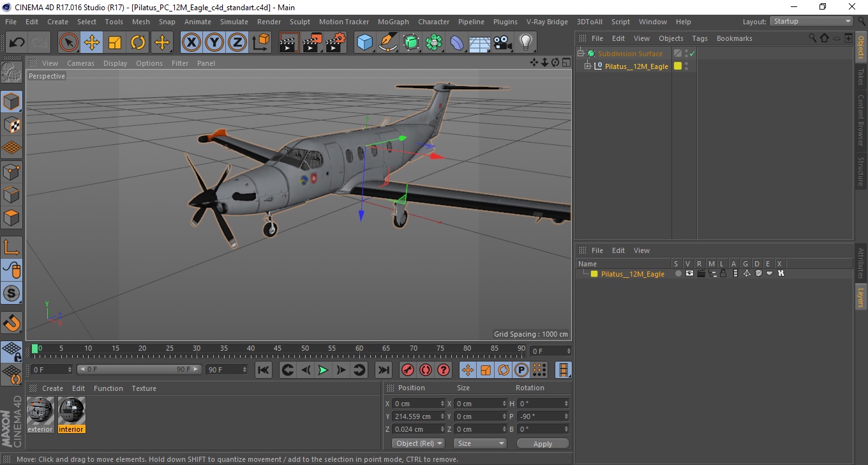Click the Make Editable icon in left sidebar

(11, 73)
